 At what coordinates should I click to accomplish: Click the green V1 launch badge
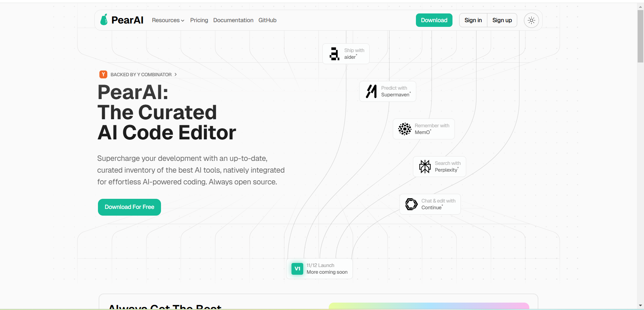[x=297, y=269]
